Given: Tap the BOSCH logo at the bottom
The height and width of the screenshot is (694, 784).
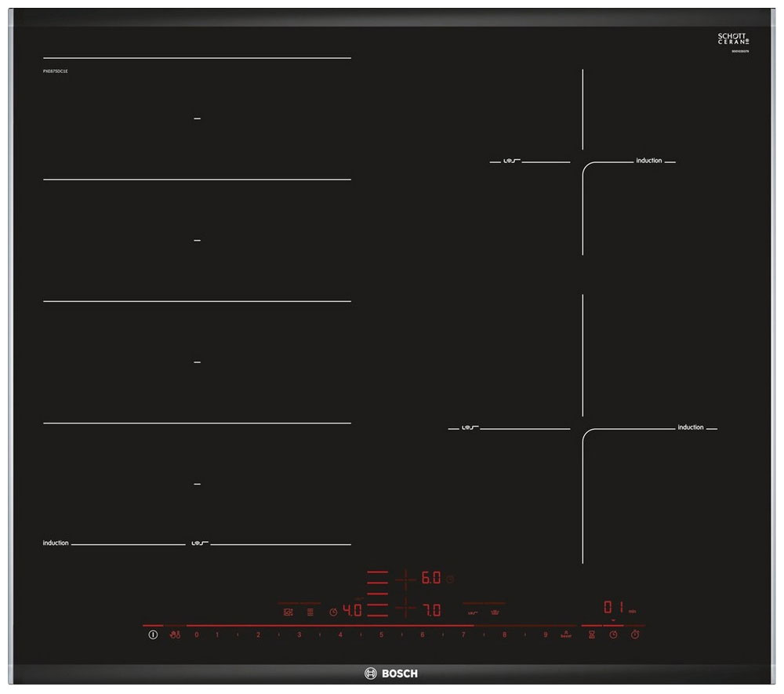Looking at the screenshot, I should [392, 672].
